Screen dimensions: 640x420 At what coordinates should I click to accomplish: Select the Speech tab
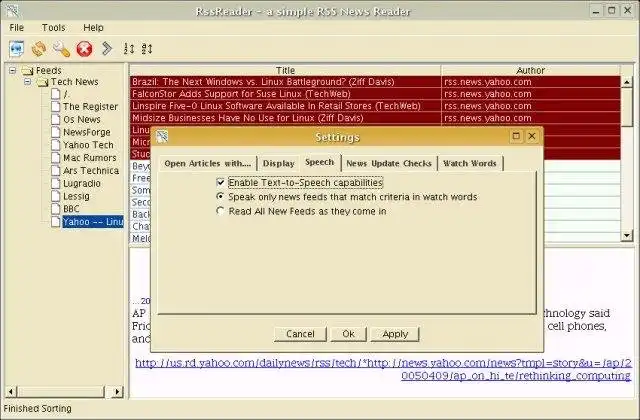point(320,162)
